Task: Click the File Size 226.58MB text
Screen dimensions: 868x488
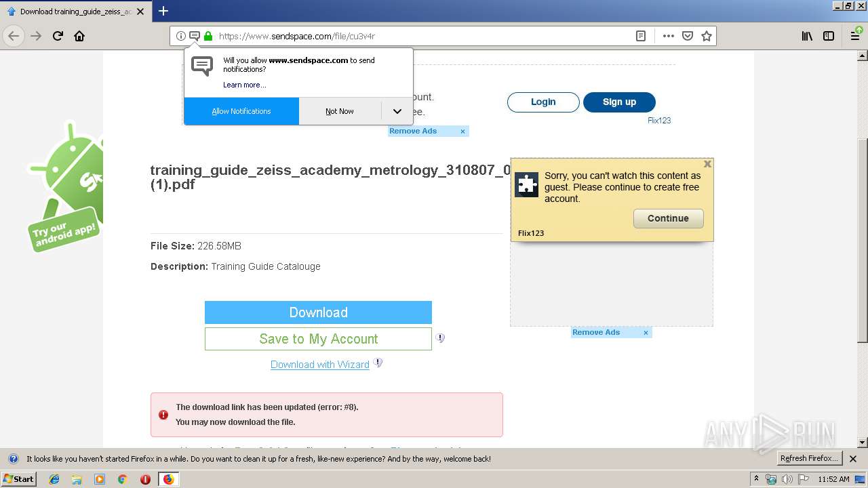Action: click(196, 246)
